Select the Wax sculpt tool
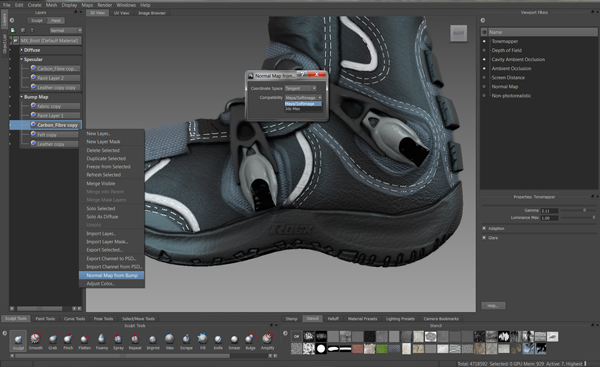 coord(170,340)
